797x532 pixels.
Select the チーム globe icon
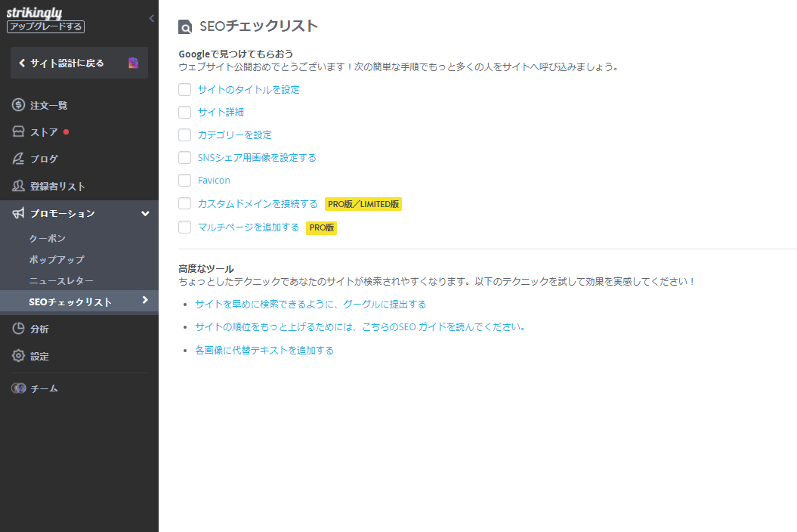(17, 388)
